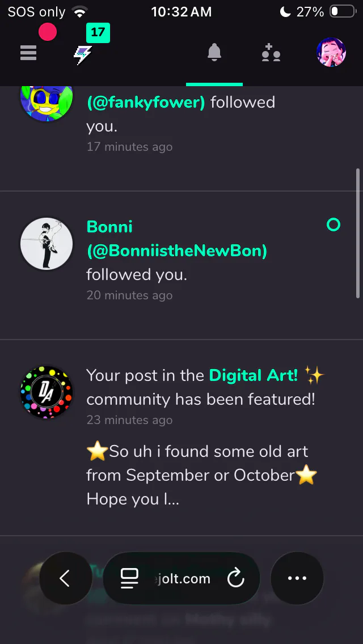The image size is (363, 644).
Task: Go back with the browser back arrow
Action: pyautogui.click(x=65, y=578)
